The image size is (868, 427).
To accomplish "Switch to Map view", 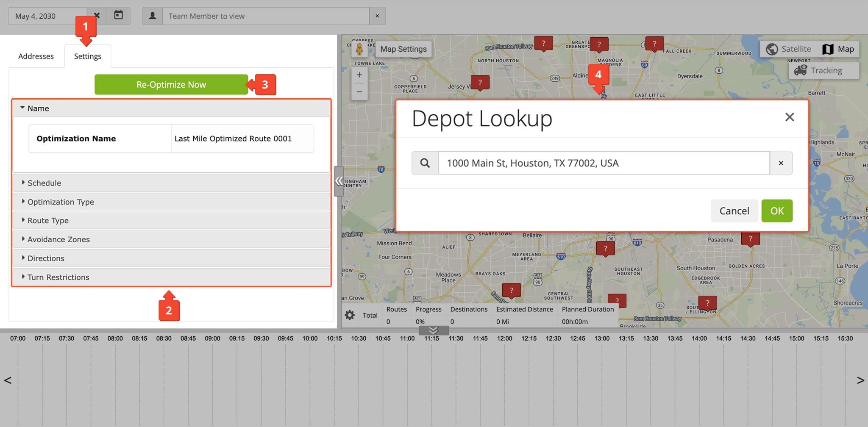I will click(838, 49).
